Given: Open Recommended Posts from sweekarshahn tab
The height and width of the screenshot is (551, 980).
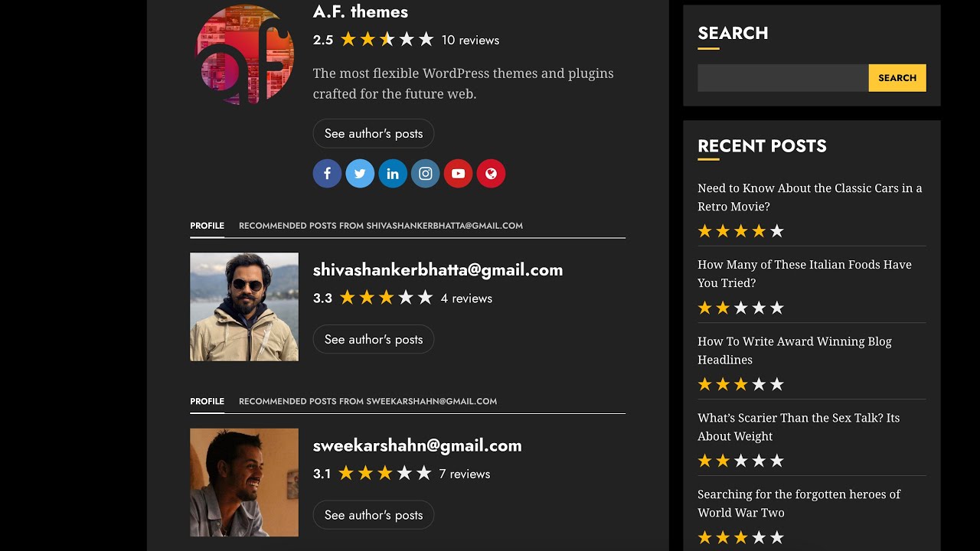Looking at the screenshot, I should pyautogui.click(x=367, y=401).
